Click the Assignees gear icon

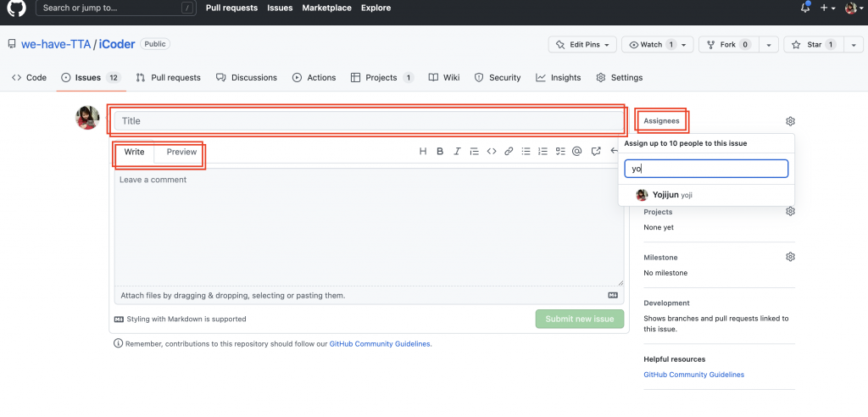[791, 120]
